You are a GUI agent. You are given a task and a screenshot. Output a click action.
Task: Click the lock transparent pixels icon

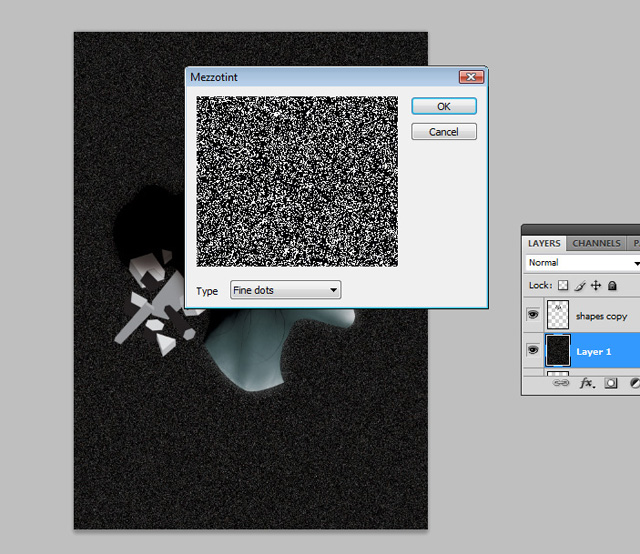(562, 286)
